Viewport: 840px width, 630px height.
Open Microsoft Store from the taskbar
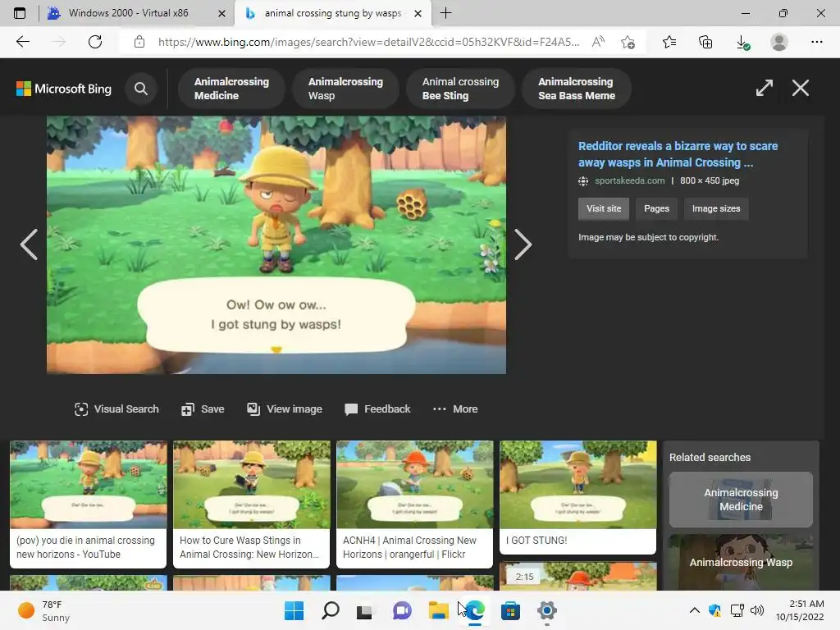tap(510, 610)
